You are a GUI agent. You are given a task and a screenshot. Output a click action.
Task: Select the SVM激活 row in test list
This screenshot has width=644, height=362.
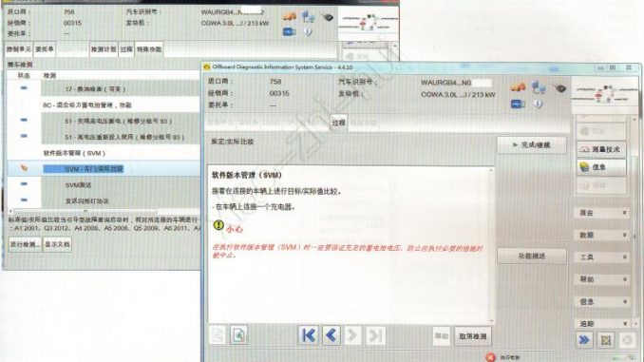pos(104,185)
